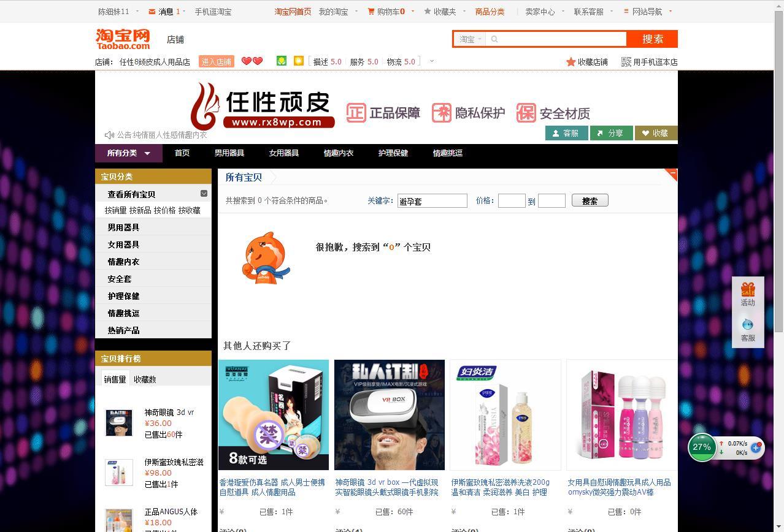Click the 关键字 keyword input field
784x532 pixels.
click(x=432, y=200)
